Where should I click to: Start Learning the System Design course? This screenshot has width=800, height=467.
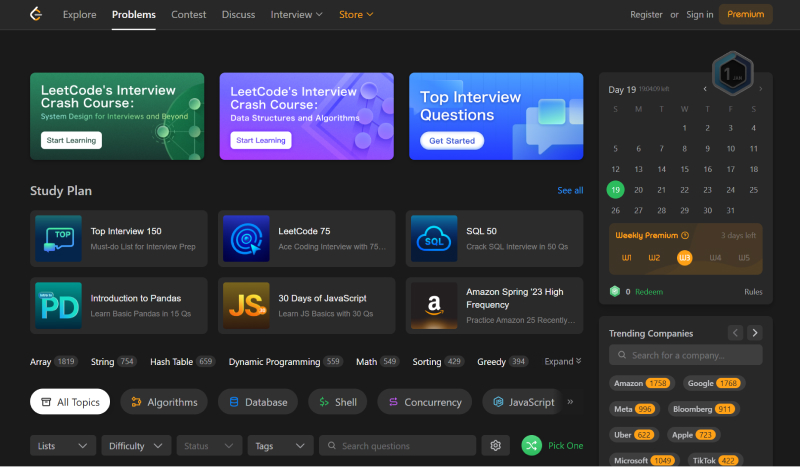pyautogui.click(x=71, y=140)
